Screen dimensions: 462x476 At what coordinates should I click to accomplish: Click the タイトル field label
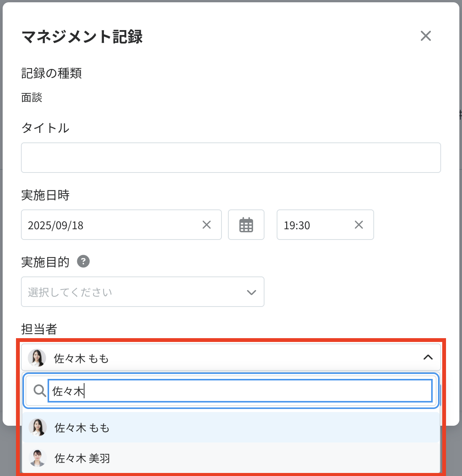coord(45,128)
